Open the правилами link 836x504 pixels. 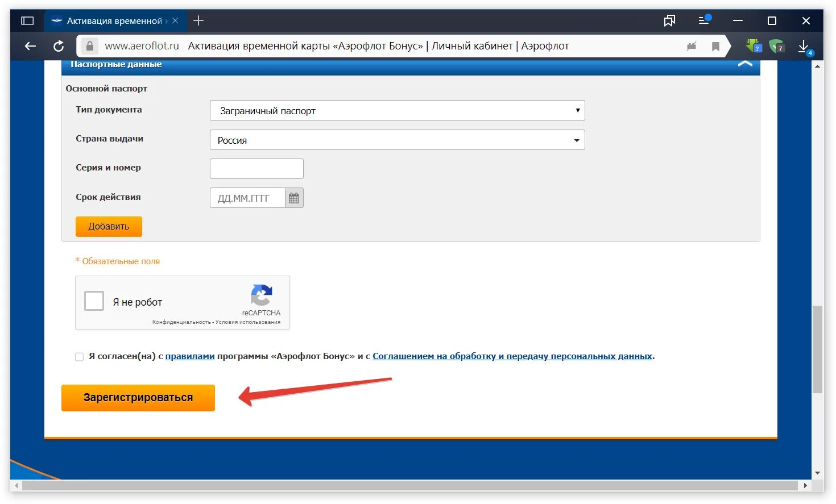click(x=190, y=356)
